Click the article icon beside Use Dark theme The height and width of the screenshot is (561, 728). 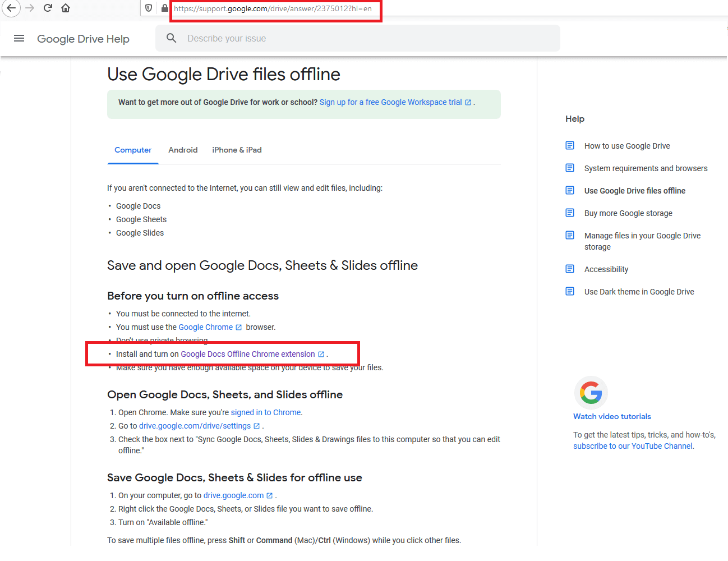tap(570, 291)
